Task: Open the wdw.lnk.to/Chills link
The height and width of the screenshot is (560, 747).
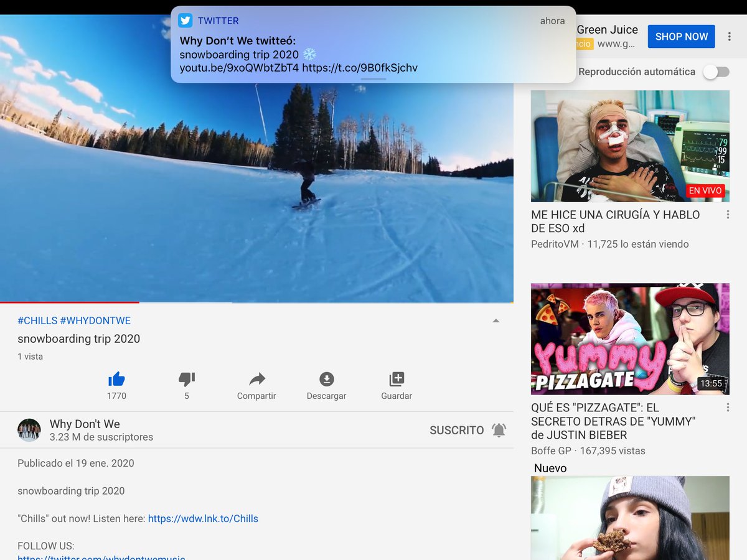Action: coord(203,518)
